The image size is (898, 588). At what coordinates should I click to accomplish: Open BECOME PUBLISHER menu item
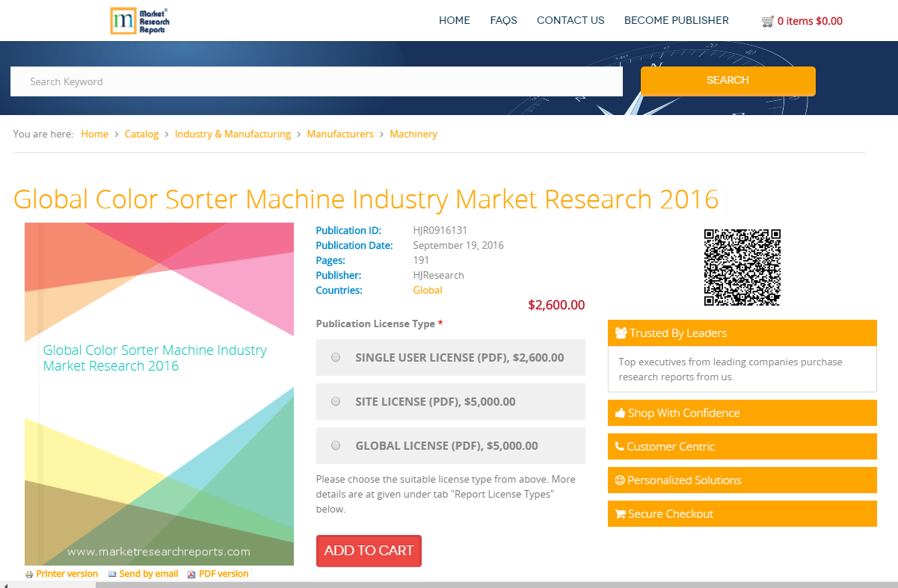[677, 21]
